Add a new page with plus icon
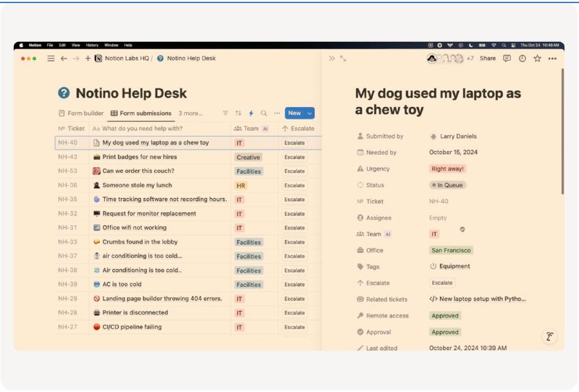 point(88,59)
